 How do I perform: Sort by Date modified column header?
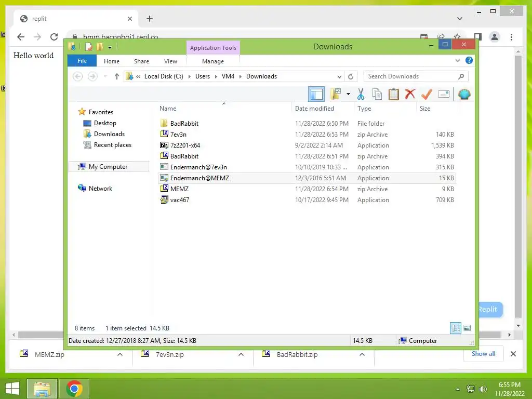tap(314, 109)
